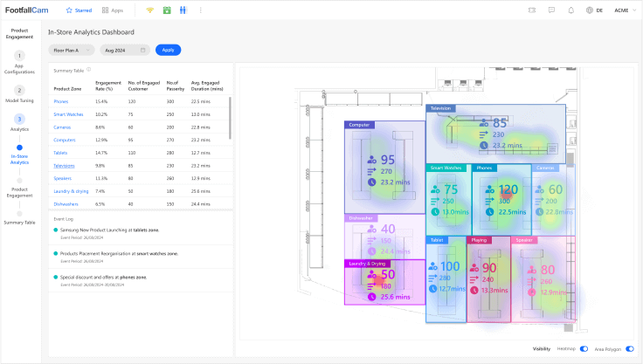The width and height of the screenshot is (643, 364).
Task: Click the green device icon in top bar
Action: [166, 10]
